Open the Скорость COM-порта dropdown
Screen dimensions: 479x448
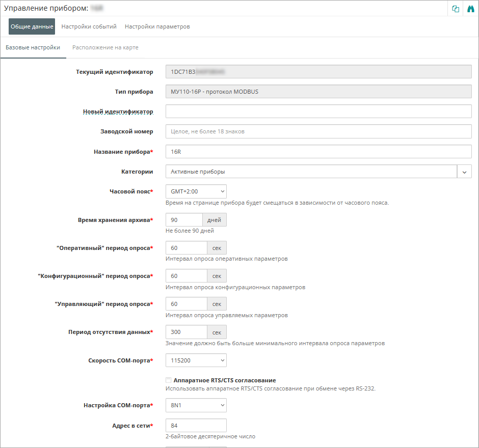point(196,360)
